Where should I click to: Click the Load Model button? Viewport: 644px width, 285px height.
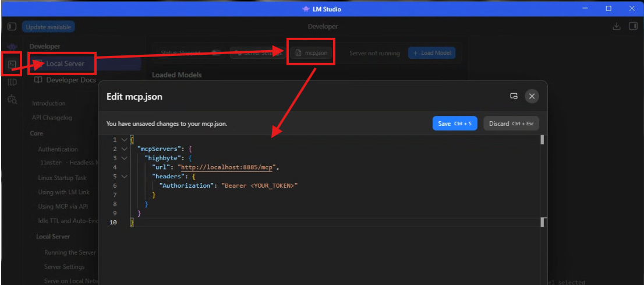pos(431,53)
